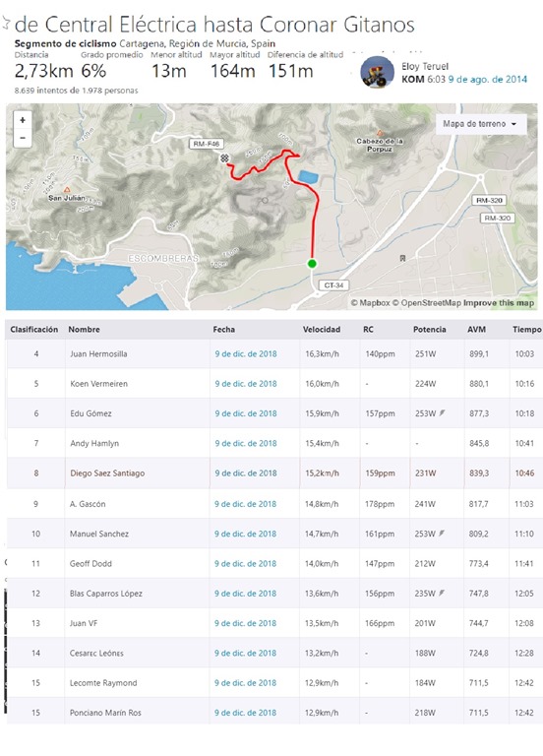
Task: Sort by the Tiempo column header
Action: click(526, 330)
